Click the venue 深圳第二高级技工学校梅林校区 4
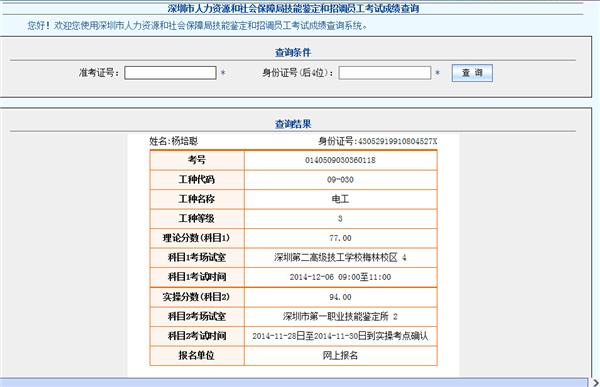 (x=340, y=258)
